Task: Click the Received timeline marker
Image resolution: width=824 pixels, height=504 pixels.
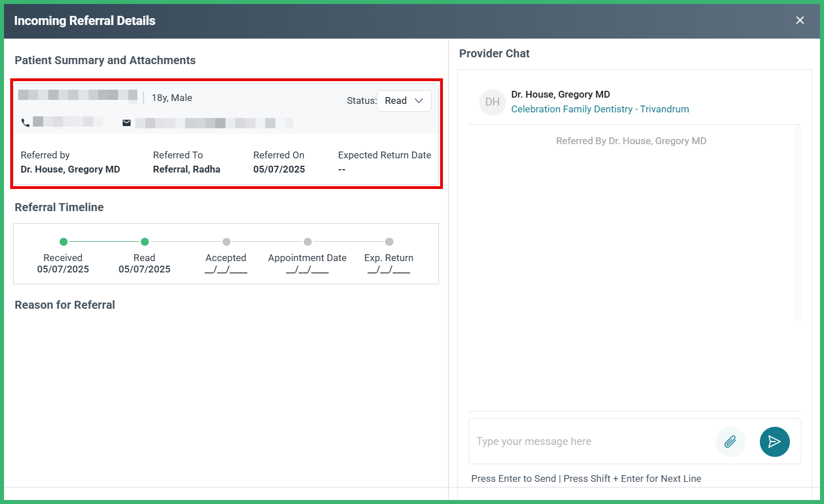Action: (64, 242)
